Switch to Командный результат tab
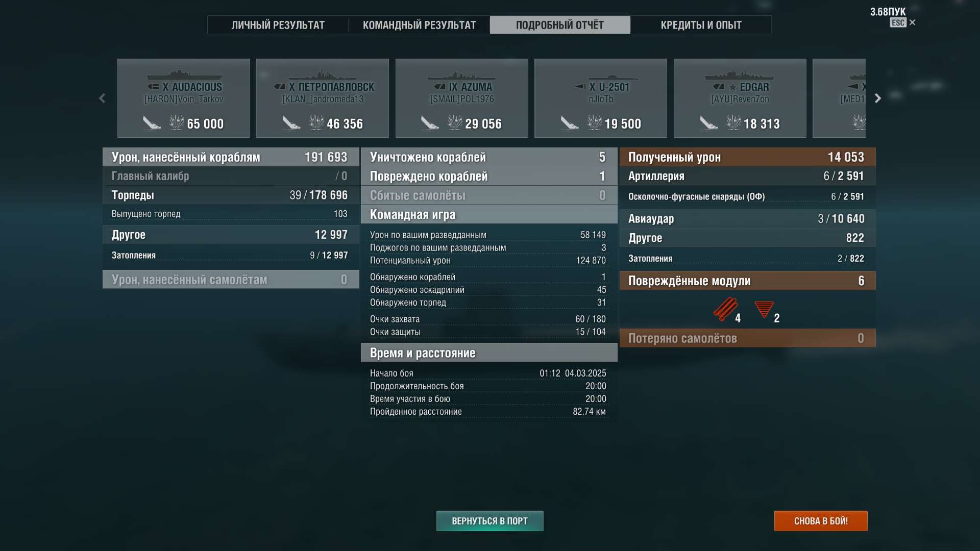 pos(420,25)
